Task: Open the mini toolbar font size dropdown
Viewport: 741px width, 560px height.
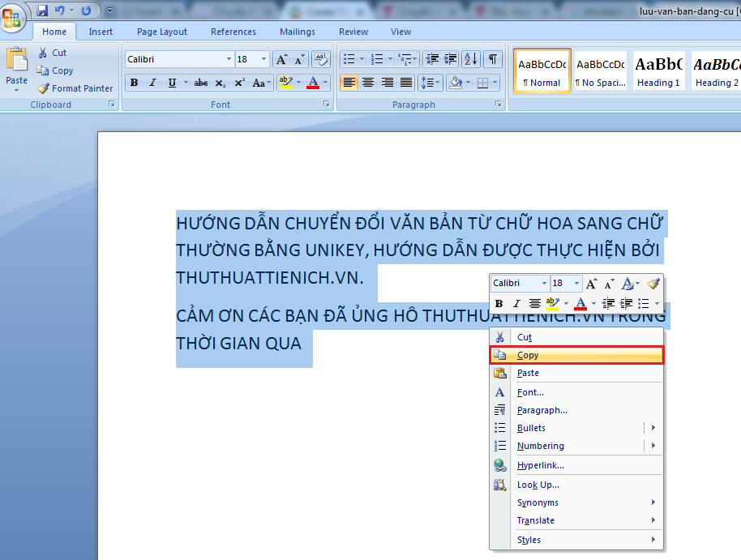Action: pyautogui.click(x=576, y=284)
